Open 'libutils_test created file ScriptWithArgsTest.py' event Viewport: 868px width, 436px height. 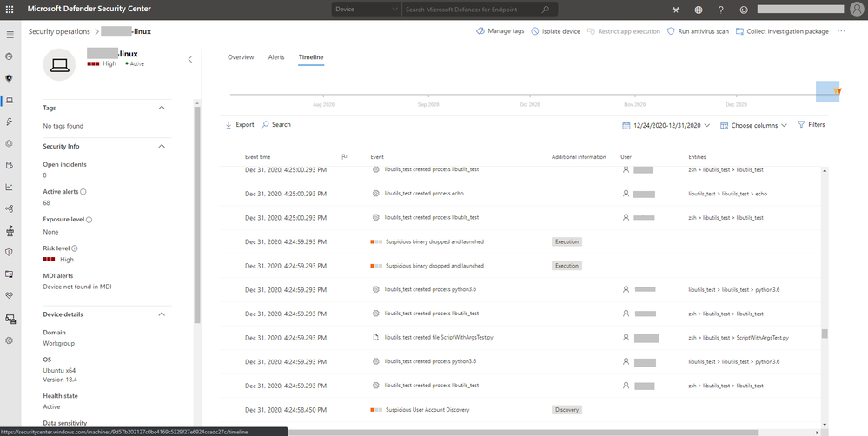pyautogui.click(x=439, y=338)
